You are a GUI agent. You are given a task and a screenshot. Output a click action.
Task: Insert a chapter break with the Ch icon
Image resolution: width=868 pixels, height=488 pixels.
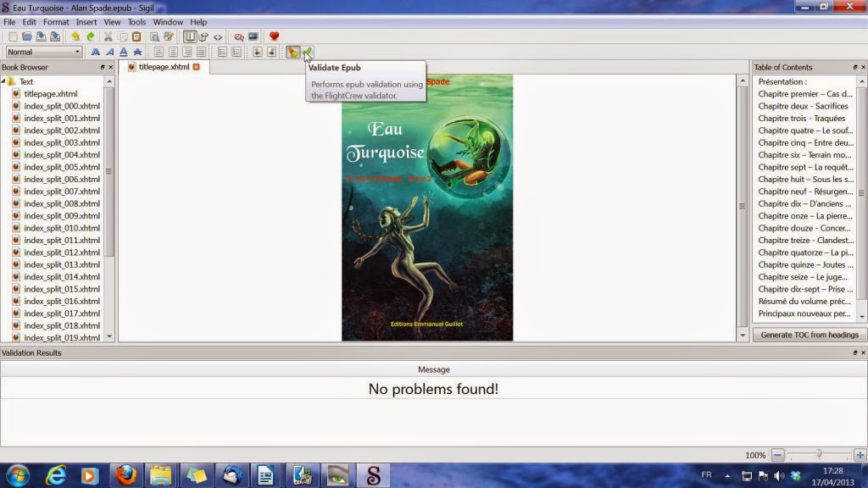coord(238,36)
